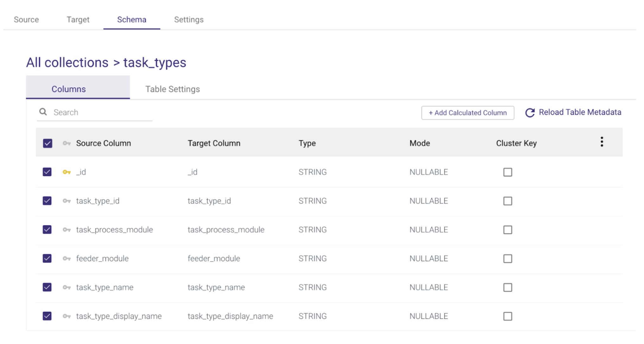Open the Settings tab
Screen dimensions: 644x344
(x=189, y=20)
